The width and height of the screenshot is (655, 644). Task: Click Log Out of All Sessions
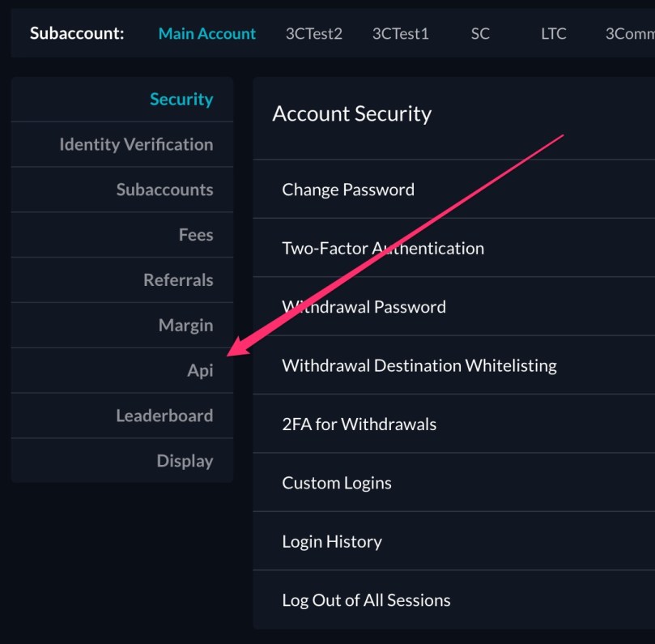click(x=365, y=600)
